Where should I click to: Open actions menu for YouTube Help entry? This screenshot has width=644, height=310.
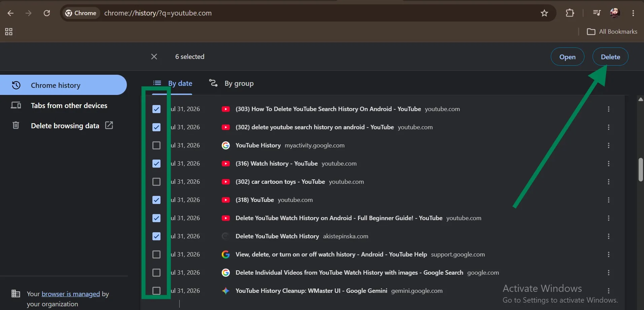[x=608, y=254]
